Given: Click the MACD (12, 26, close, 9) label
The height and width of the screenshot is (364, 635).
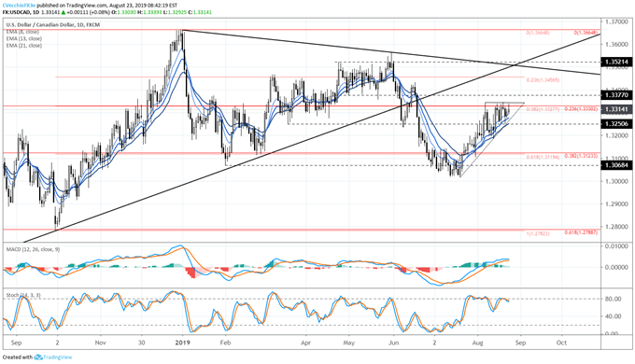Looking at the screenshot, I should pos(33,249).
